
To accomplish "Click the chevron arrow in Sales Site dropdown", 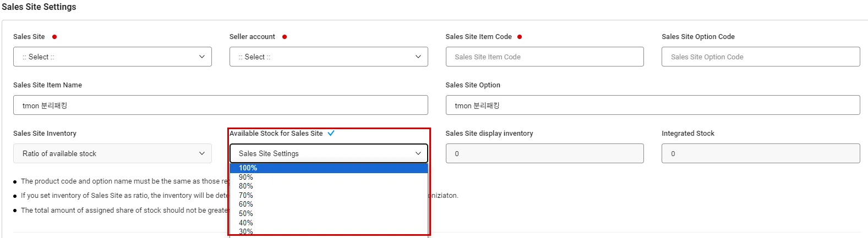I will pos(201,57).
